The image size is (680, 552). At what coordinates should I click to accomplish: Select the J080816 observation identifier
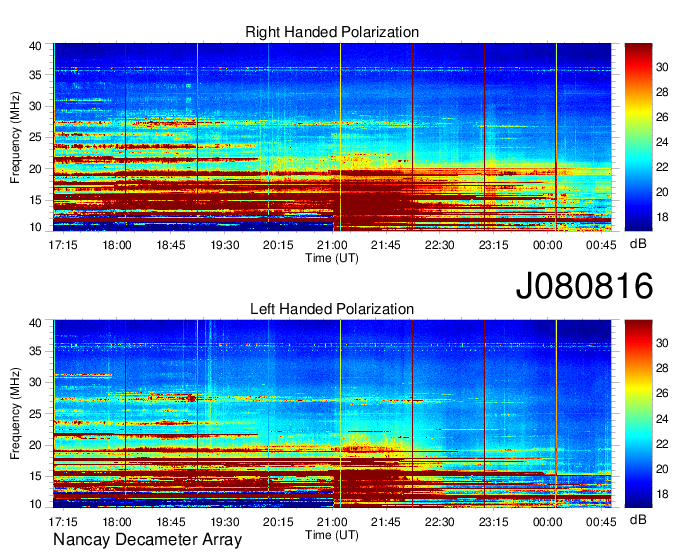tap(584, 286)
